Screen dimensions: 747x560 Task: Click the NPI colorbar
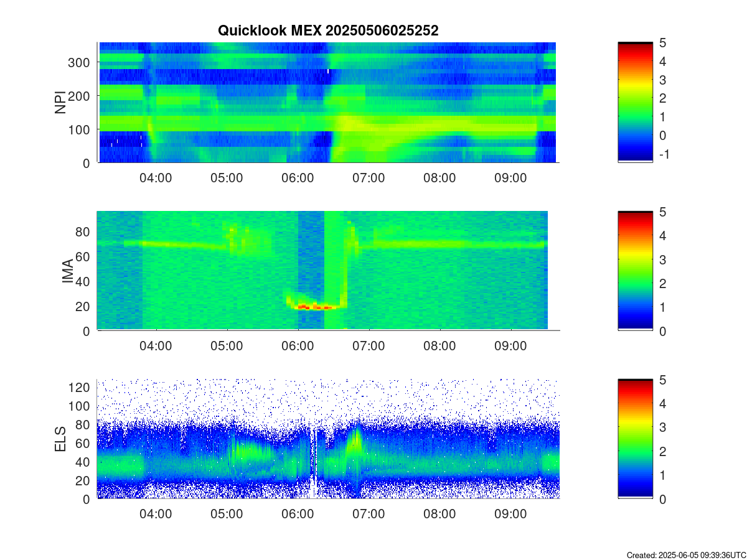coord(635,102)
